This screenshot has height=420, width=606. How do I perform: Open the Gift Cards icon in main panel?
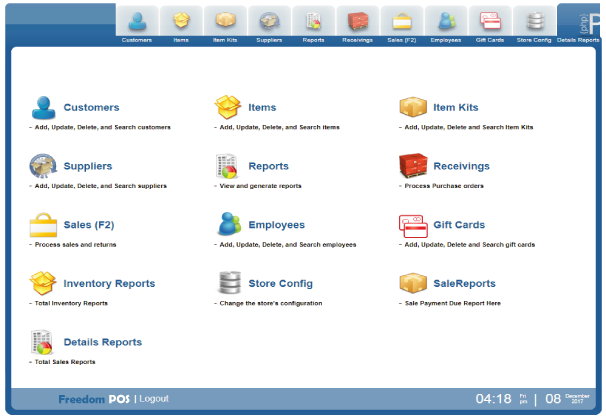point(413,225)
